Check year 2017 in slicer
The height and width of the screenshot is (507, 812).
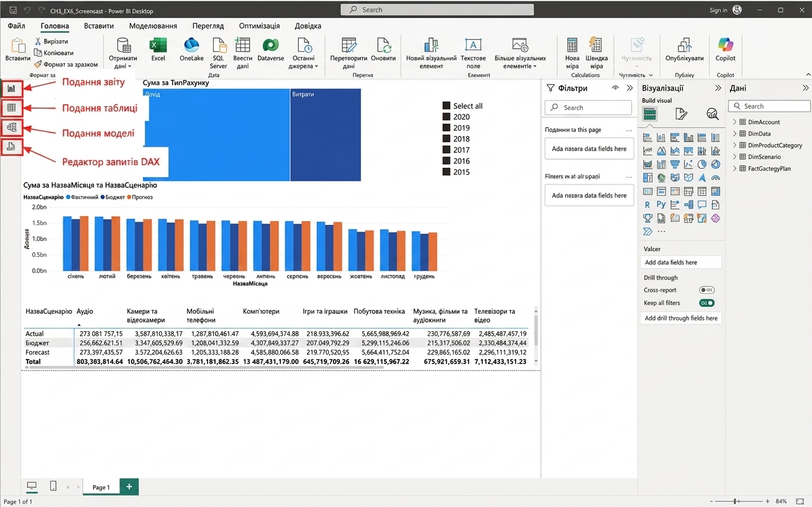[446, 150]
